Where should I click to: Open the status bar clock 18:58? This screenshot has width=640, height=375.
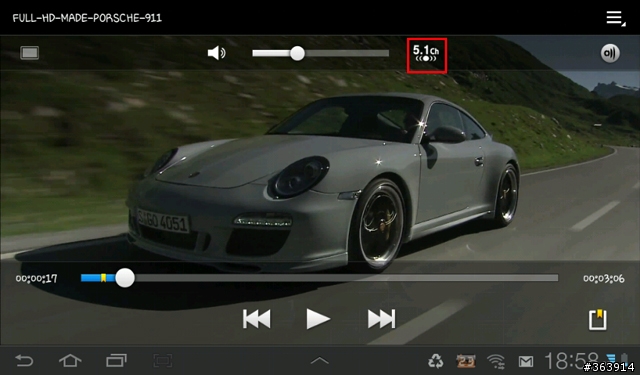(571, 361)
